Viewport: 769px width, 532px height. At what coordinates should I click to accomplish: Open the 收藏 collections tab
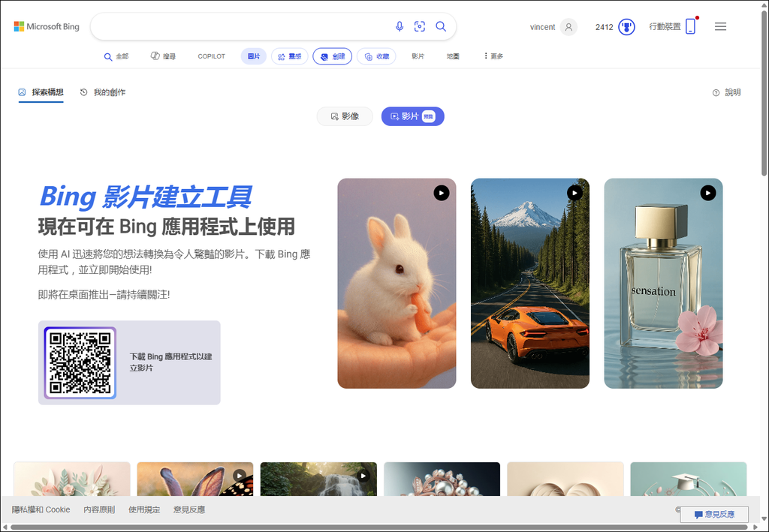coord(376,56)
